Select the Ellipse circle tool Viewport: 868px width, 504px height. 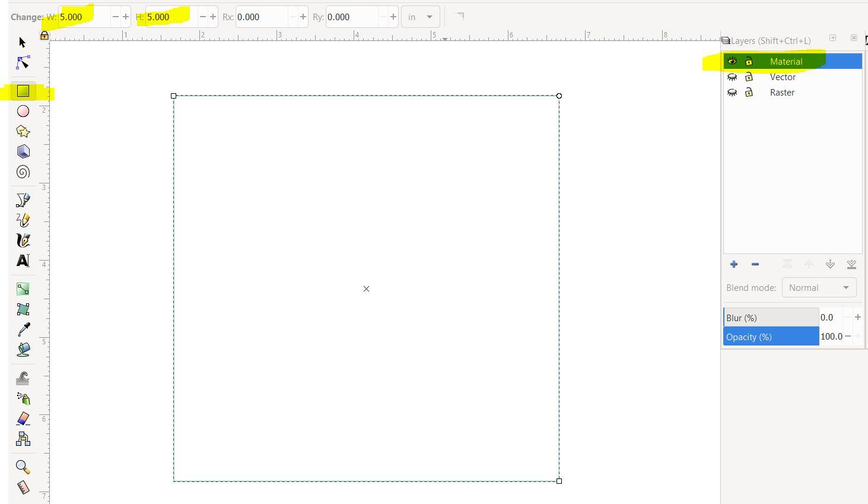click(23, 111)
